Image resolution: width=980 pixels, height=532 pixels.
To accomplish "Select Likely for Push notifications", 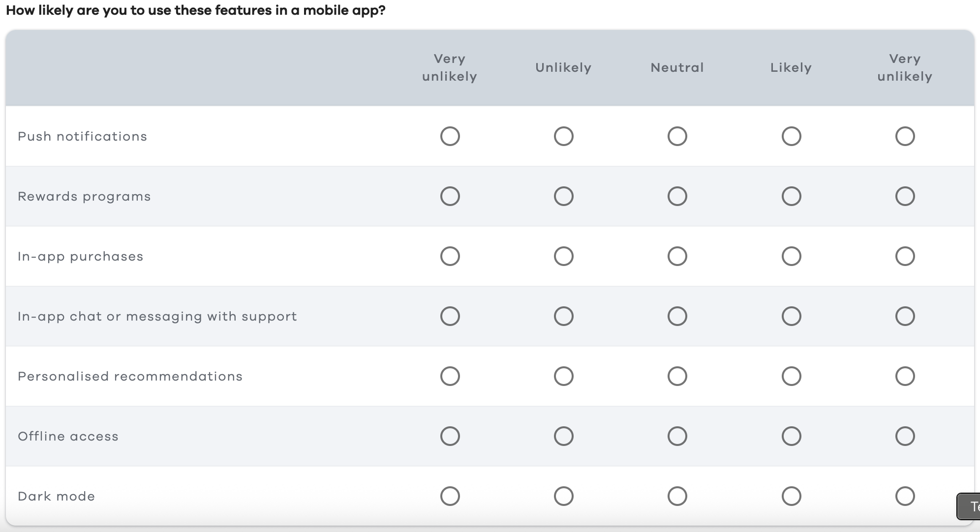I will (792, 136).
